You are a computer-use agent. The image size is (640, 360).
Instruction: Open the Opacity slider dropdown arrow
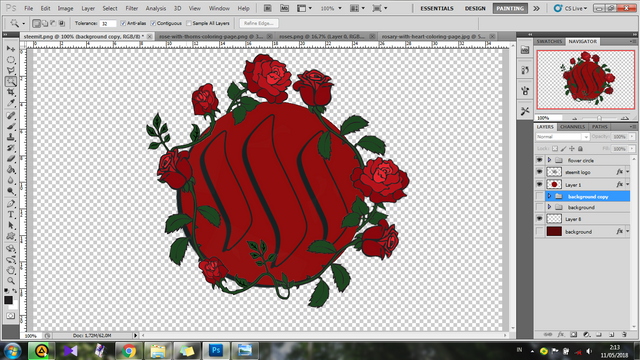[x=632, y=137]
